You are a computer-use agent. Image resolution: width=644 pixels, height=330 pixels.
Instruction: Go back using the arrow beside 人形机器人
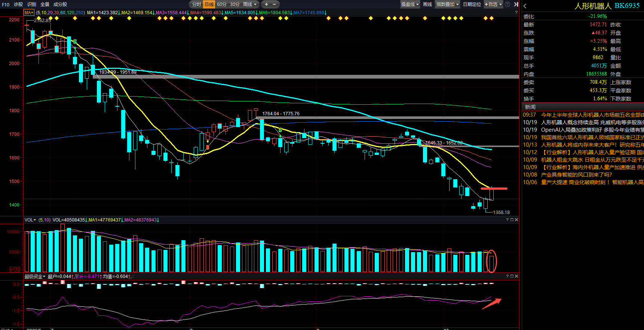click(525, 6)
